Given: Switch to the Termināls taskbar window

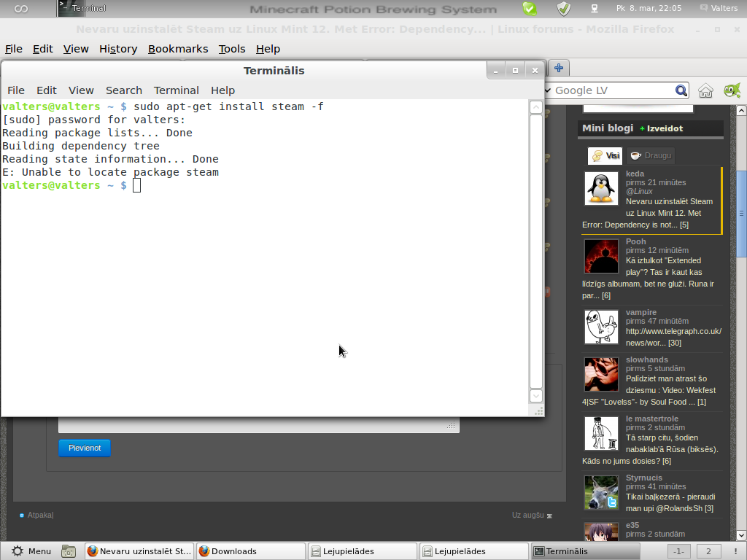Looking at the screenshot, I should [x=585, y=551].
